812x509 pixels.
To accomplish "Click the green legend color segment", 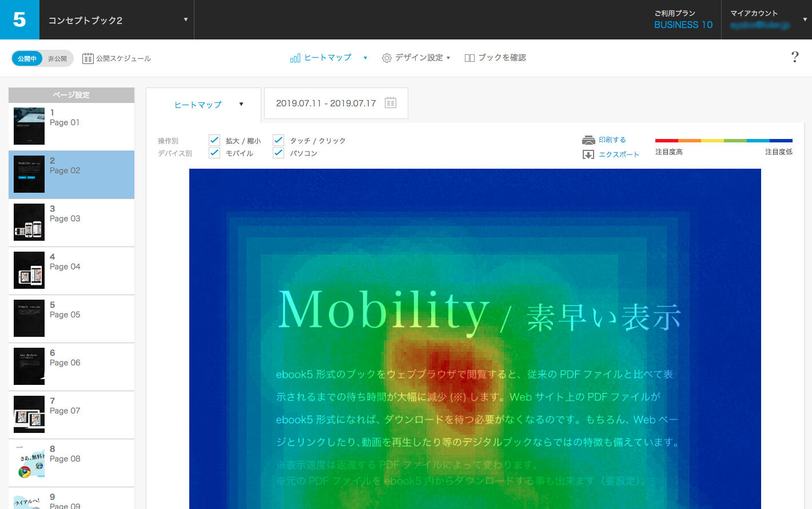I will coord(735,140).
